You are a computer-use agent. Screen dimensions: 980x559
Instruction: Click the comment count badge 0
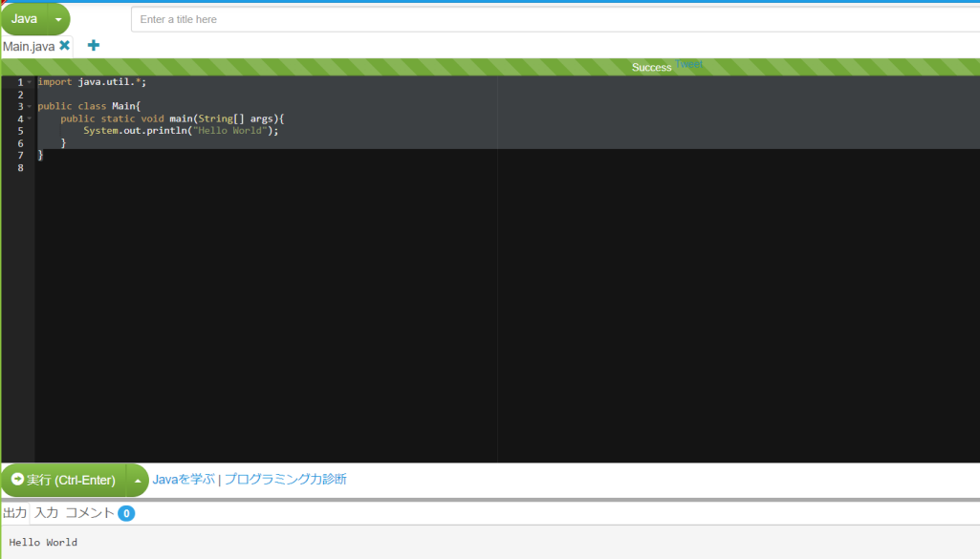[126, 513]
